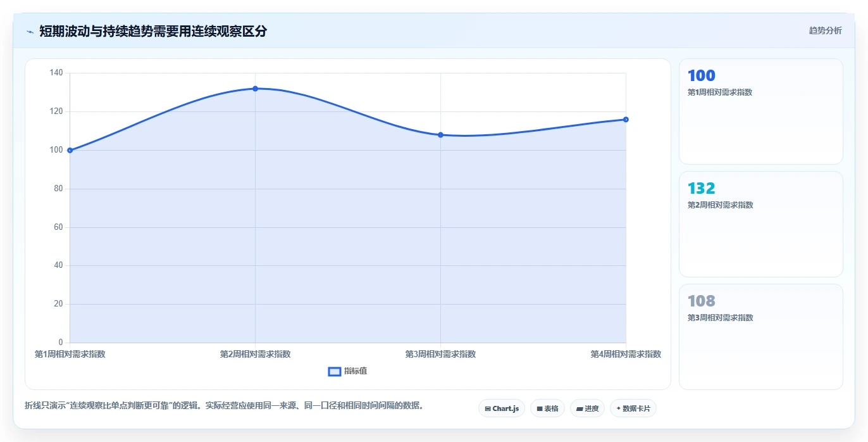
Task: Click x-axis label 第1周相对需求指数
Action: point(70,354)
